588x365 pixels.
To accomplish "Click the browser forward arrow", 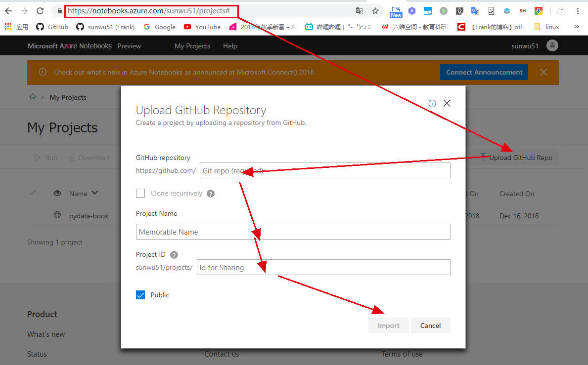I will coord(24,11).
